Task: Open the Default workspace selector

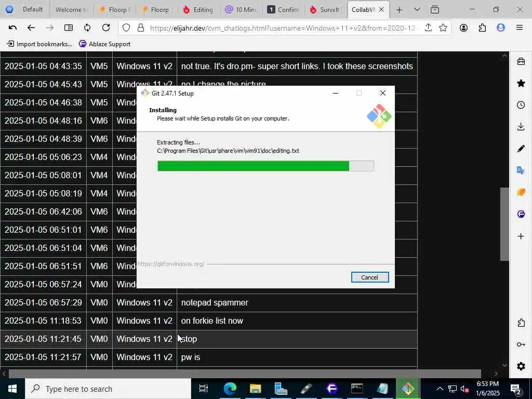Action: pyautogui.click(x=24, y=9)
